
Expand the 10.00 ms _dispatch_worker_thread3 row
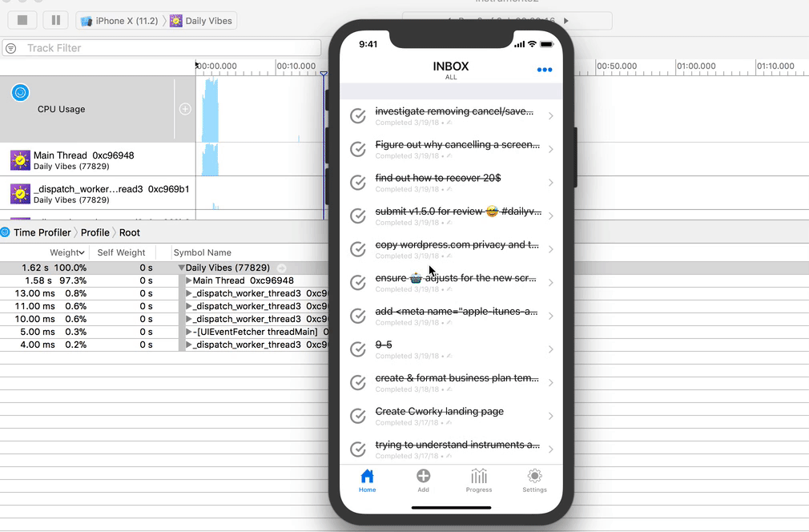(x=189, y=319)
